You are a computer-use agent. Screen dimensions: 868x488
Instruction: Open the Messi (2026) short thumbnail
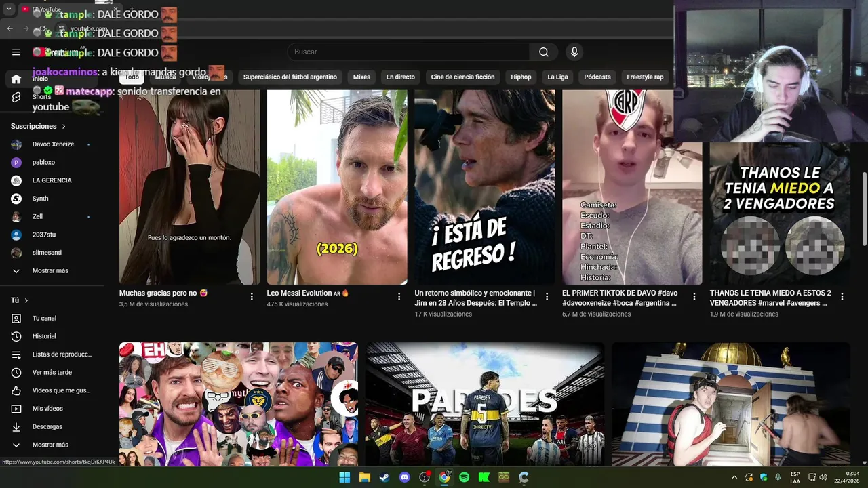[337, 187]
